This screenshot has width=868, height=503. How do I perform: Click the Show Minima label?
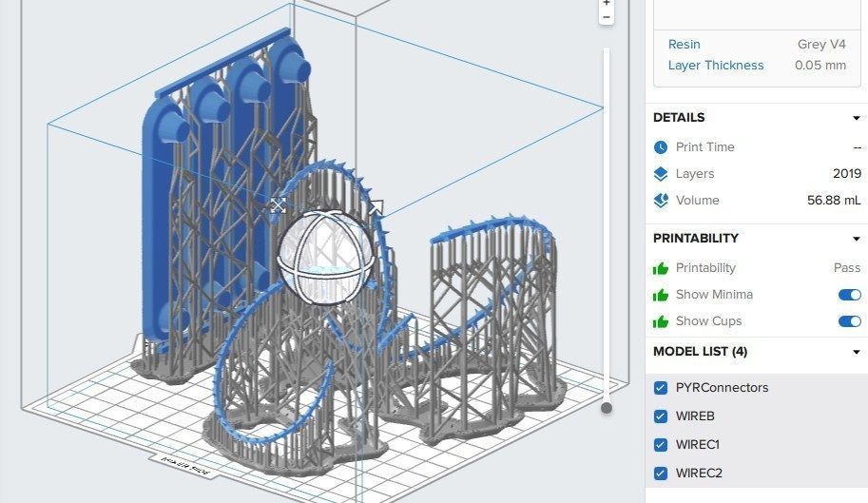tap(714, 295)
